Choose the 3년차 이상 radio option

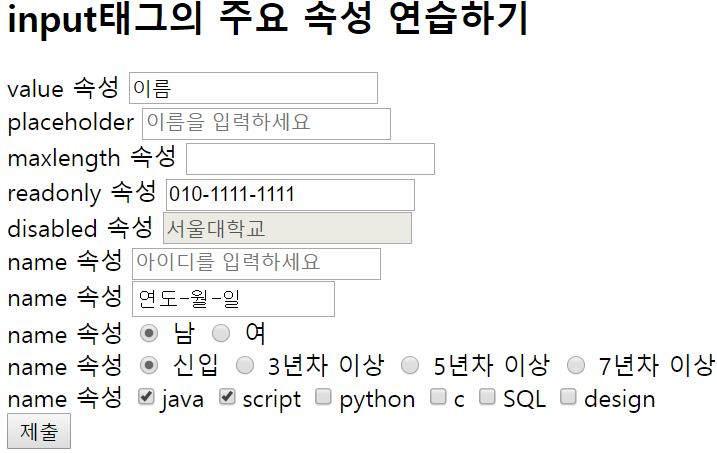pyautogui.click(x=245, y=365)
